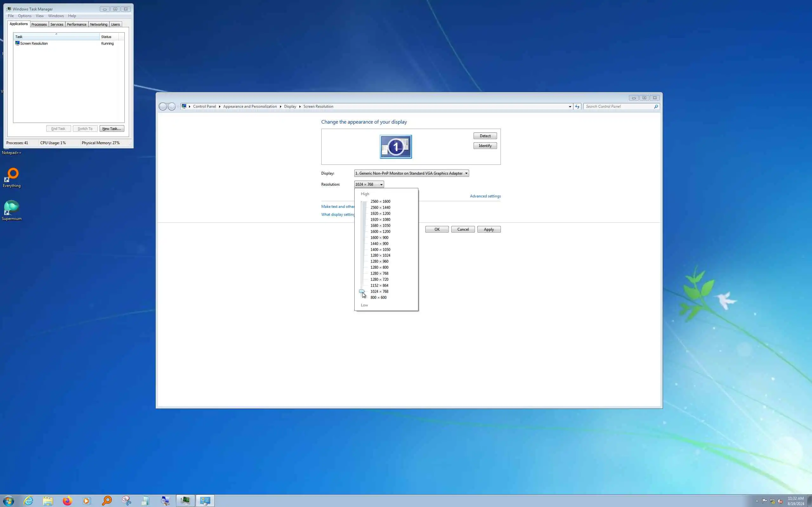The height and width of the screenshot is (507, 812).
Task: Switch to the Performance tab
Action: [x=76, y=24]
